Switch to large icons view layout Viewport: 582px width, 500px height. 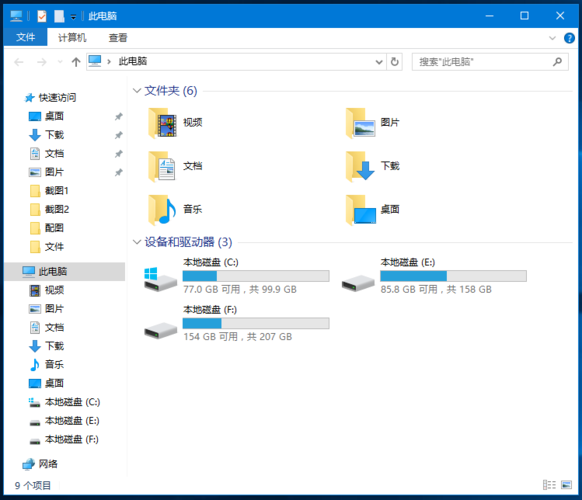pyautogui.click(x=566, y=485)
